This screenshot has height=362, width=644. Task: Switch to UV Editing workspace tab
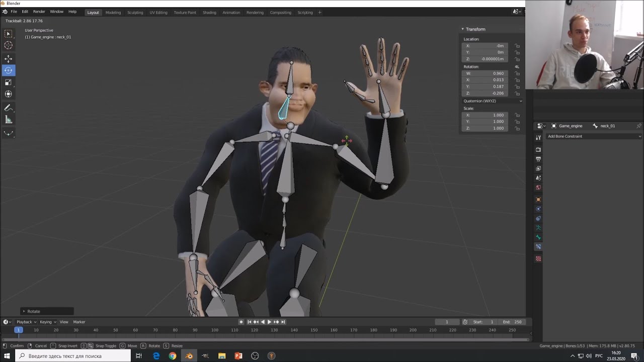158,12
